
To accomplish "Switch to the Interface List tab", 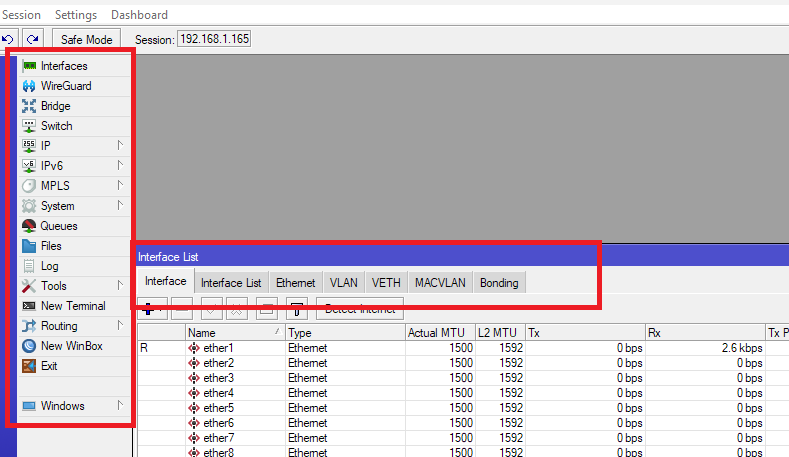I will click(x=231, y=283).
